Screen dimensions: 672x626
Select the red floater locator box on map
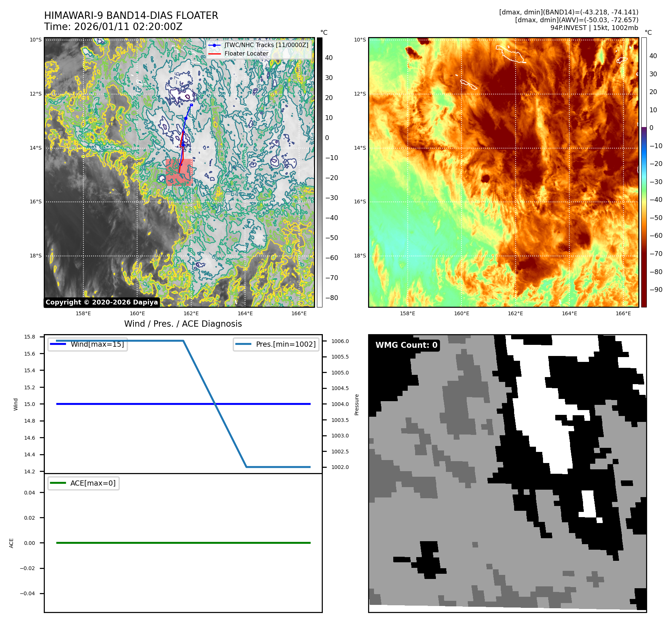click(179, 173)
